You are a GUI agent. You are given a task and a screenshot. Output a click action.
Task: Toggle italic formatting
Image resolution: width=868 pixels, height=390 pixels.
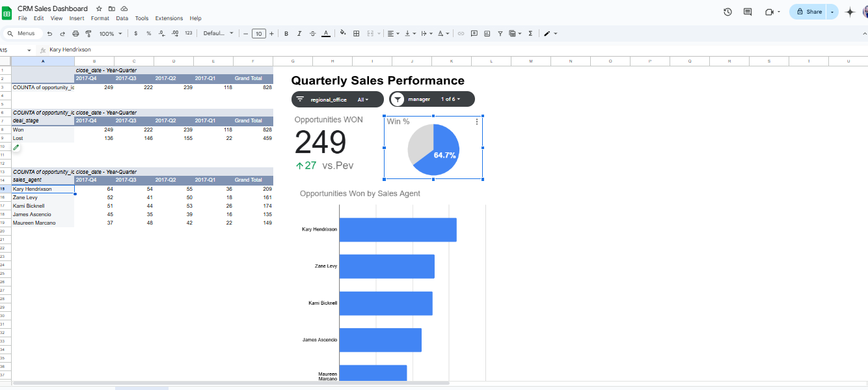click(299, 33)
